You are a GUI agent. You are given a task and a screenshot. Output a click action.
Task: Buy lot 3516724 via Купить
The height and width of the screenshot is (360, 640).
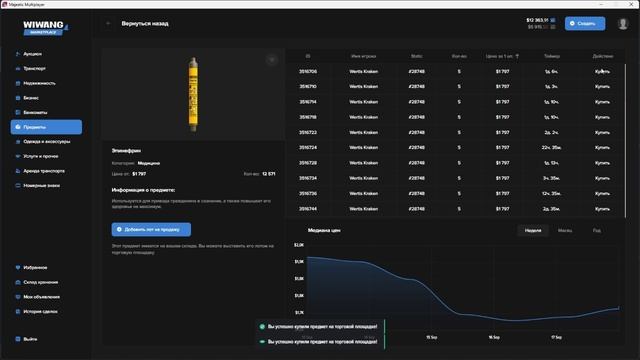pyautogui.click(x=602, y=148)
